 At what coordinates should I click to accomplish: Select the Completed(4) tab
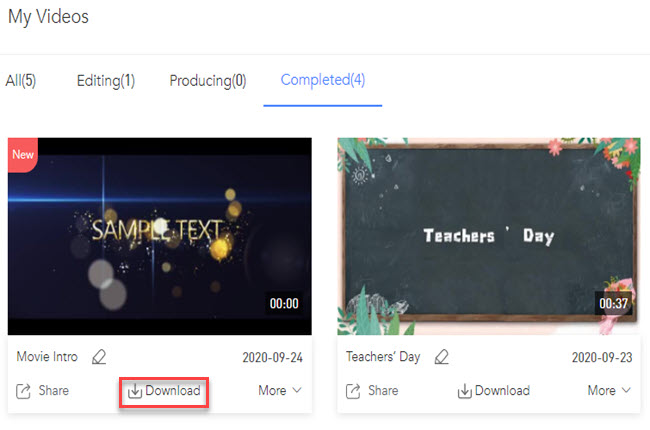click(322, 80)
